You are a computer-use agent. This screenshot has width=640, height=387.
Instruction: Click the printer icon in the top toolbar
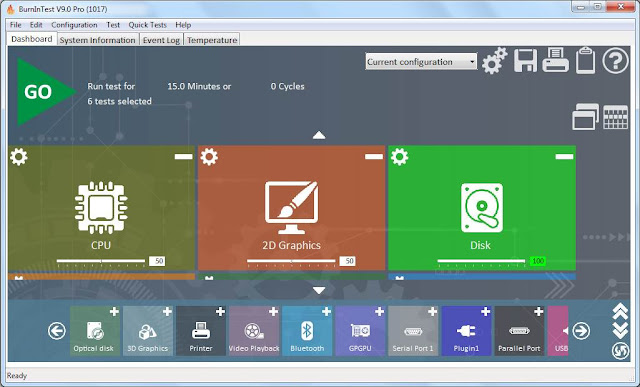click(x=555, y=60)
